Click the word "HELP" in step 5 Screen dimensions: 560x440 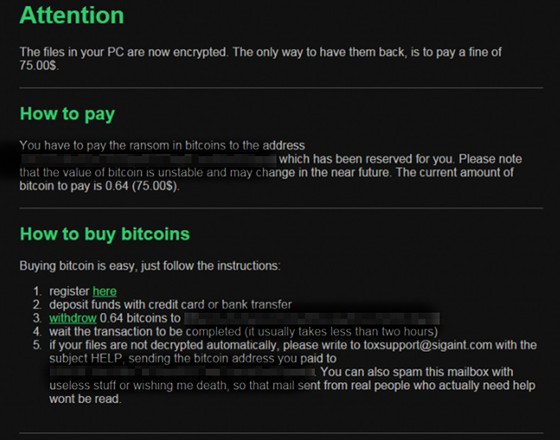(x=106, y=359)
